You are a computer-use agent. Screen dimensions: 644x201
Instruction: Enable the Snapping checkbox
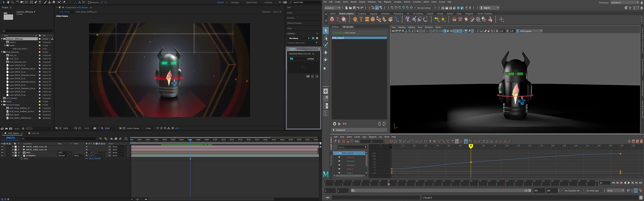[89, 2]
